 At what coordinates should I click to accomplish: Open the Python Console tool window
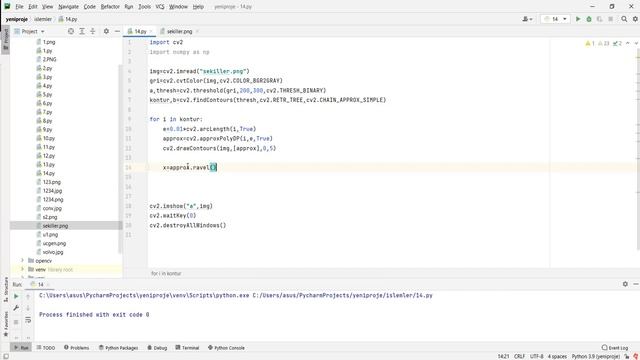coord(226,348)
